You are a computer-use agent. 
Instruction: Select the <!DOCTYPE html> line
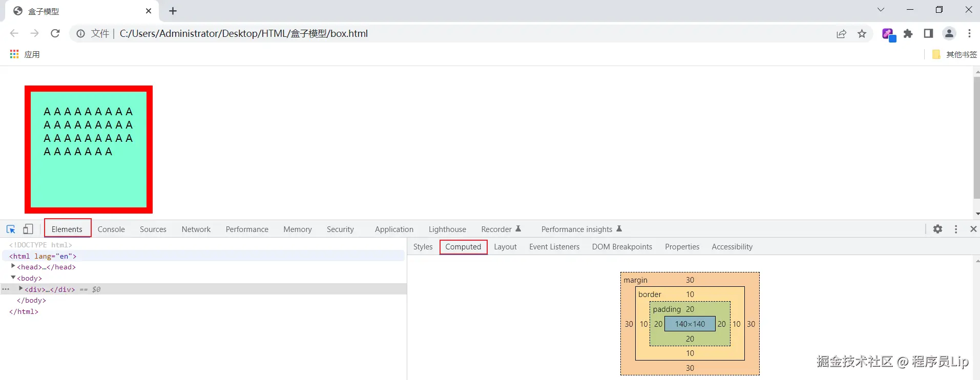40,245
